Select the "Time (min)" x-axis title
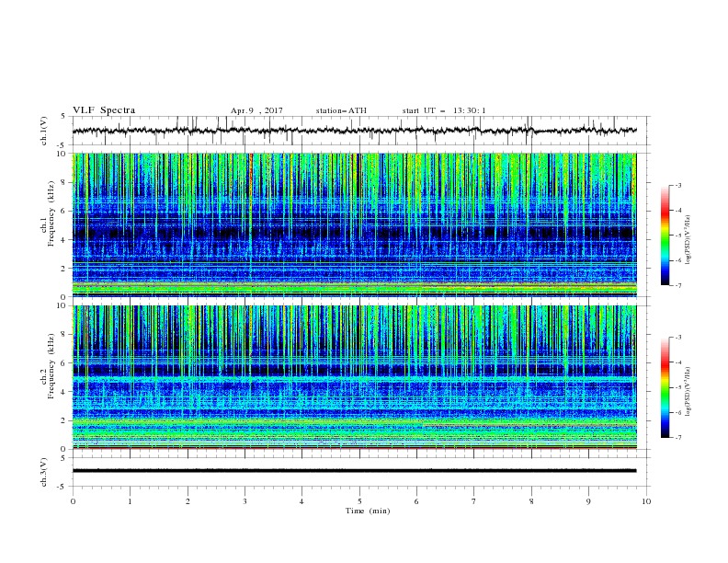Image resolution: width=728 pixels, height=563 pixels. (x=368, y=511)
